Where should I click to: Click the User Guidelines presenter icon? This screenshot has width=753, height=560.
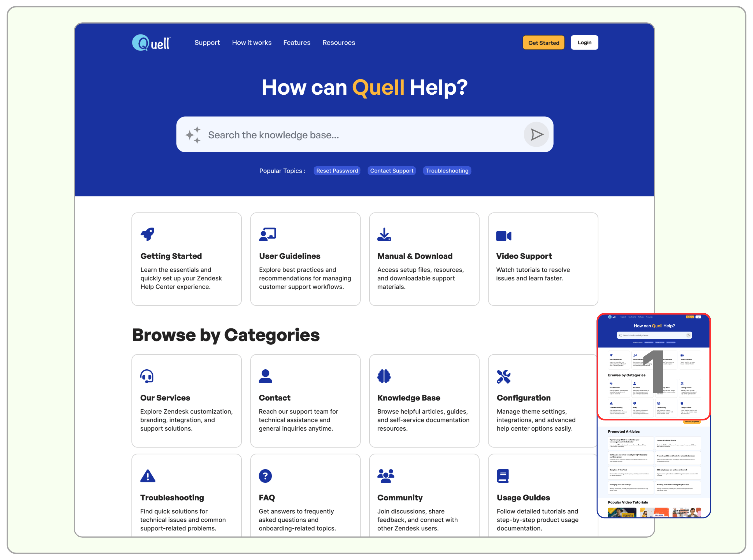pos(268,234)
